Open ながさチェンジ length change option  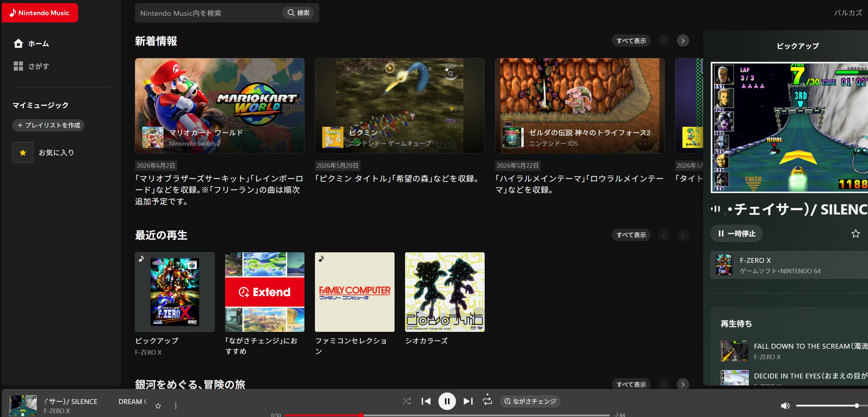[x=530, y=401]
